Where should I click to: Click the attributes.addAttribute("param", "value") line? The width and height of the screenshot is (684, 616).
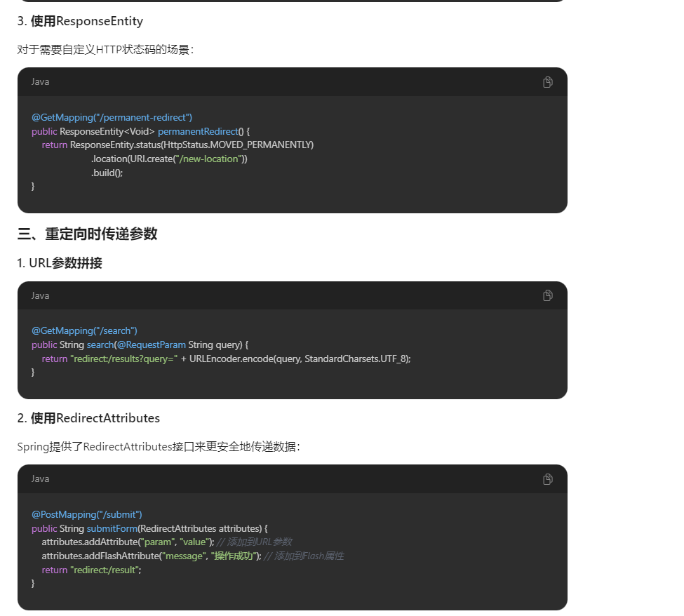[x=167, y=542]
